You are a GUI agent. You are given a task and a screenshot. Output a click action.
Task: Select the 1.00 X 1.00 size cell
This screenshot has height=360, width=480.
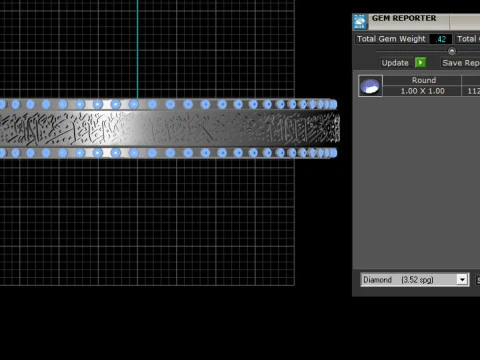tap(422, 91)
